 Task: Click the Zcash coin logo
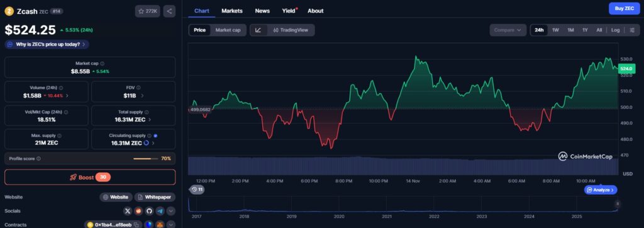tap(9, 11)
